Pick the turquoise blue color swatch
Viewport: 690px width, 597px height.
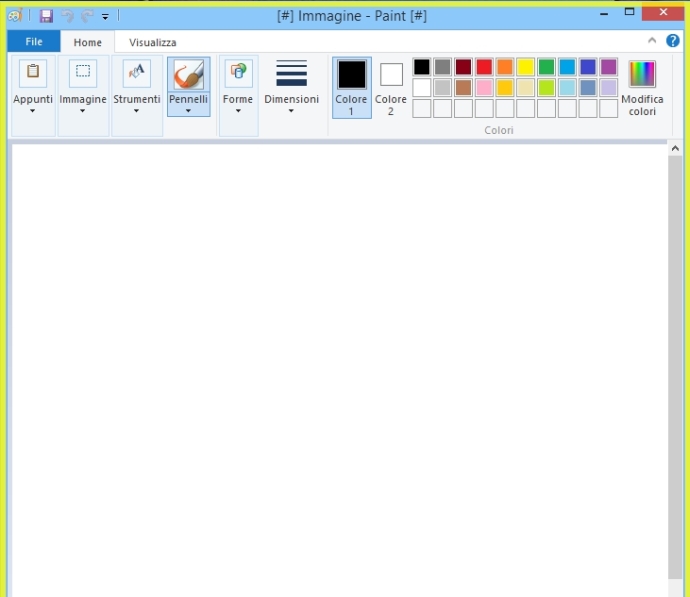pos(567,67)
